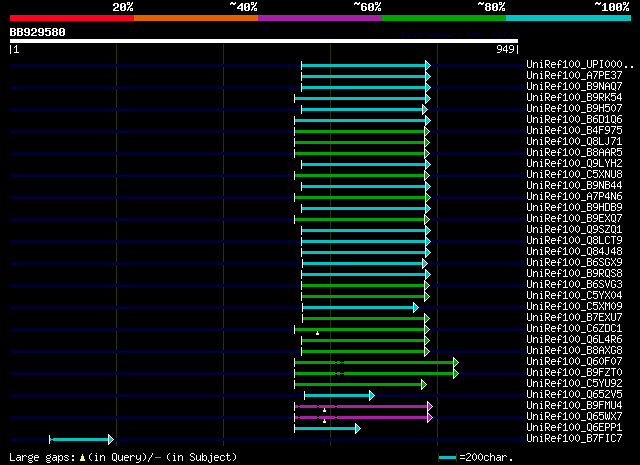Select the UniRef100_Q84J48 label

click(574, 252)
